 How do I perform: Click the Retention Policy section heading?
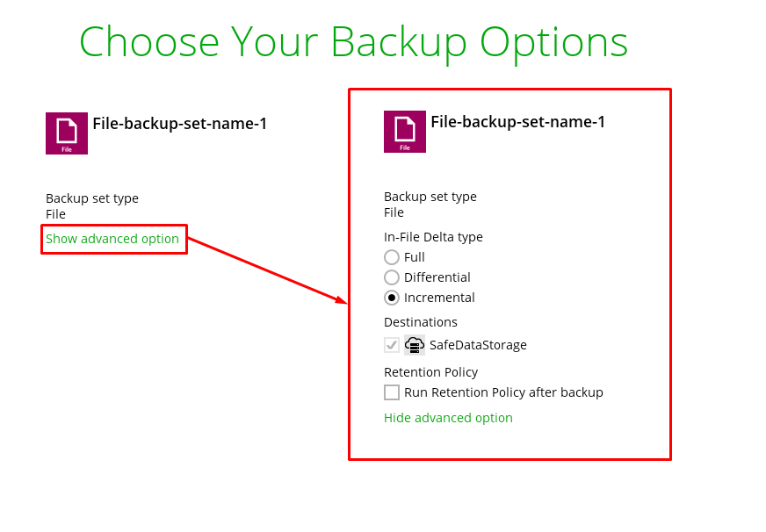[x=430, y=372]
